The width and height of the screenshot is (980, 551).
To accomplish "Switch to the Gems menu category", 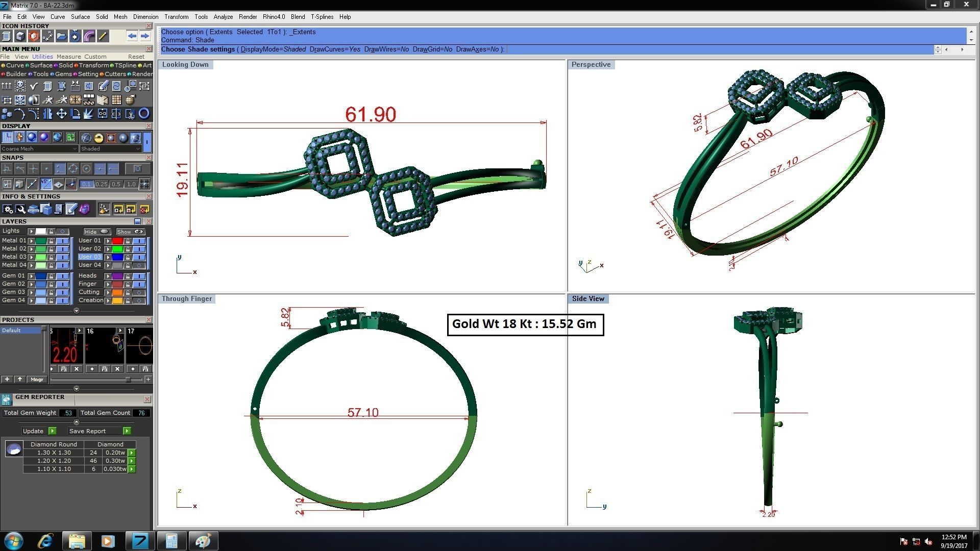I will [x=63, y=74].
